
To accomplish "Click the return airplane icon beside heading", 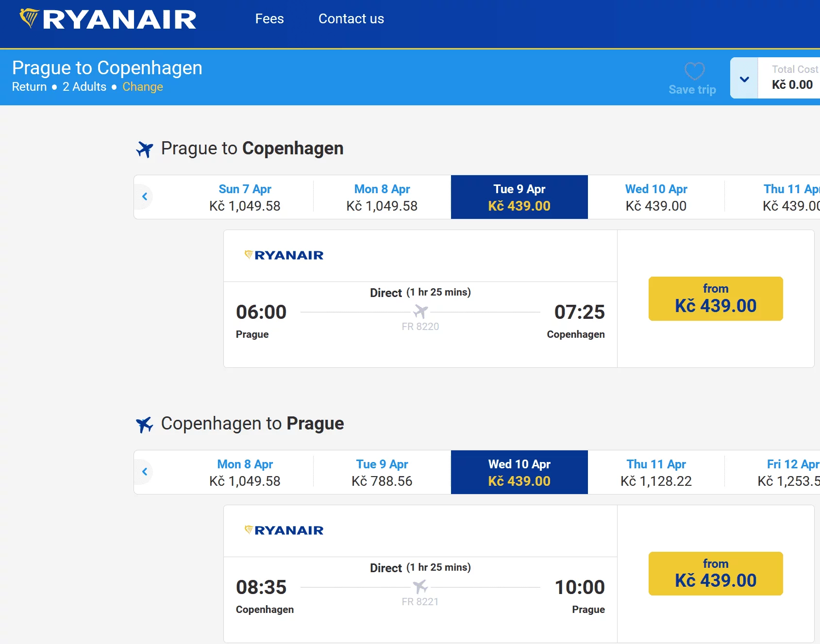I will [145, 424].
